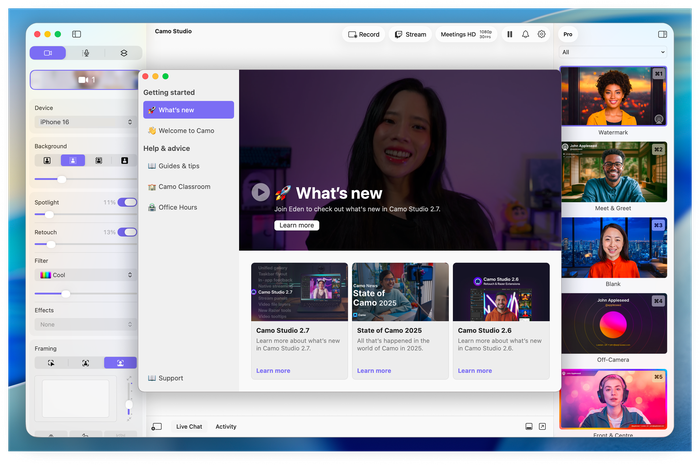The width and height of the screenshot is (700, 465).
Task: Open notifications bell
Action: [x=525, y=34]
